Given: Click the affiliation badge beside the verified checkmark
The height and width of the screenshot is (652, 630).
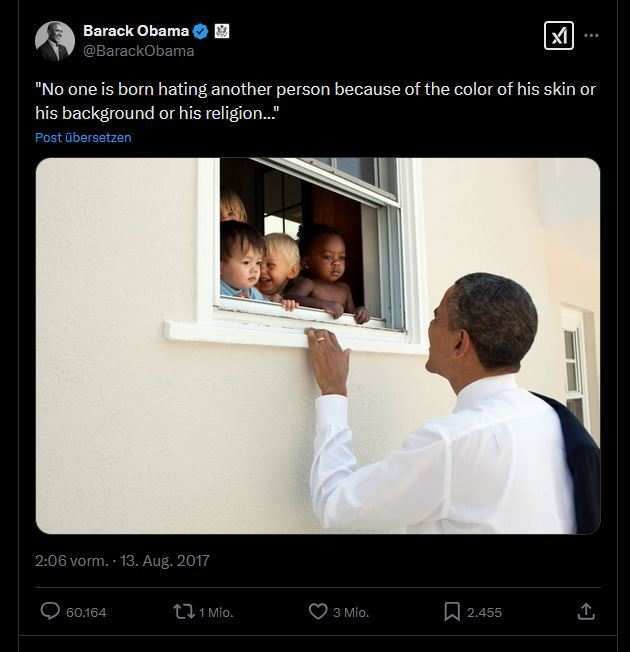Looking at the screenshot, I should pyautogui.click(x=221, y=31).
